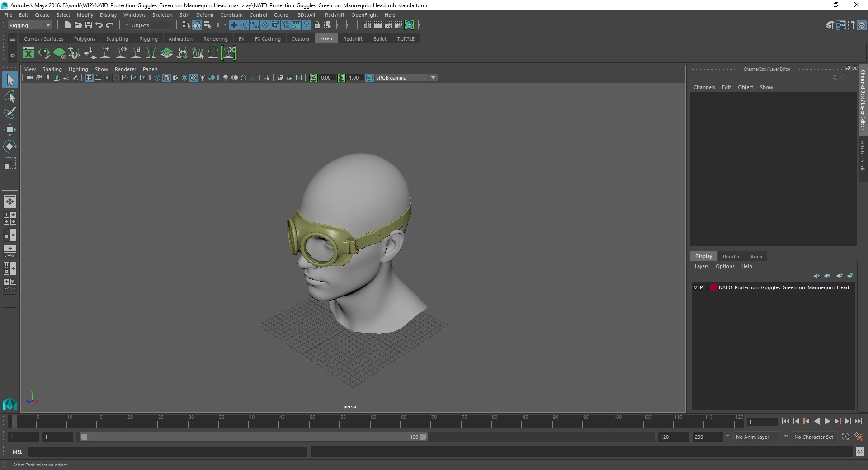The height and width of the screenshot is (470, 868).
Task: Open the Attribute Editor side tab
Action: tap(863, 158)
